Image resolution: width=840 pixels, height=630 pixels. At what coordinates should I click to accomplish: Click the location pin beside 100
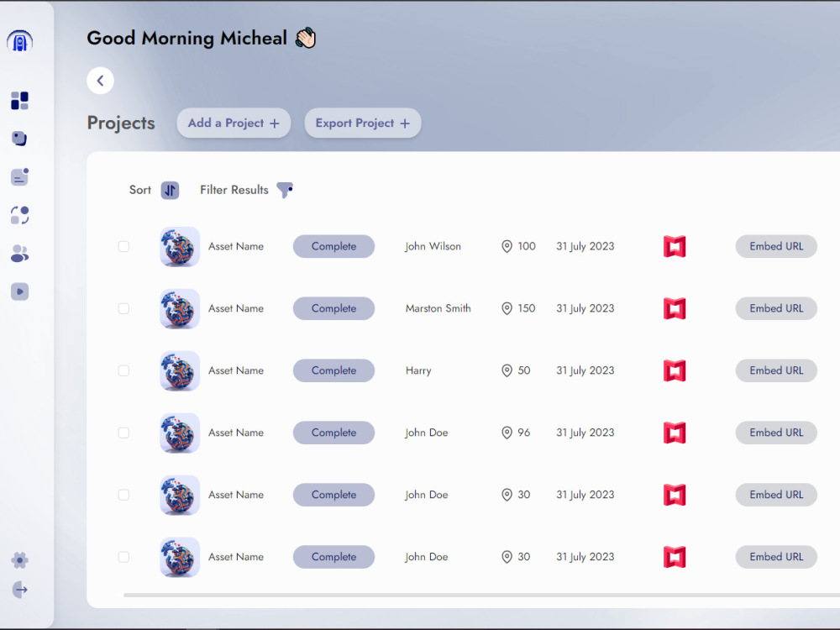point(507,246)
